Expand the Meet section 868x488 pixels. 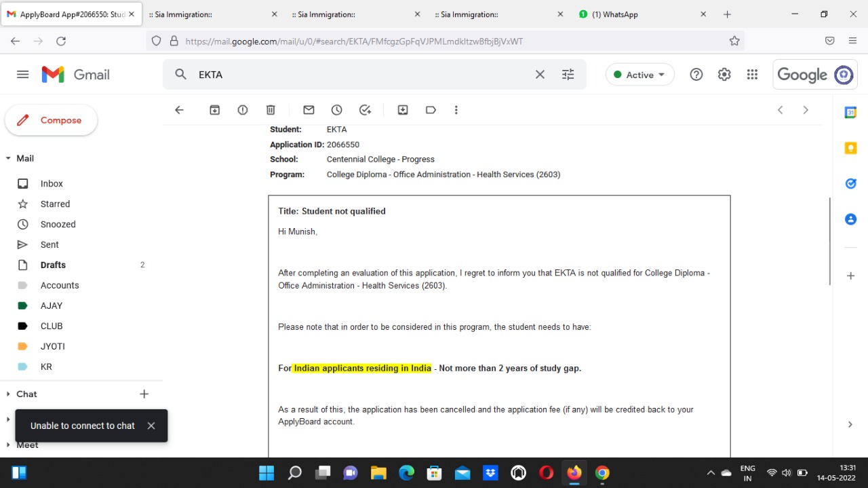coord(8,445)
